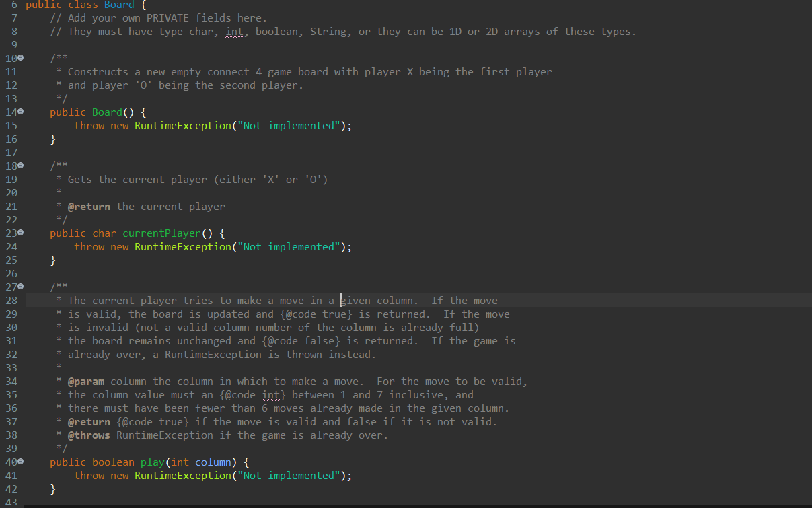Collapse the play method fold at line 40

tap(20, 462)
